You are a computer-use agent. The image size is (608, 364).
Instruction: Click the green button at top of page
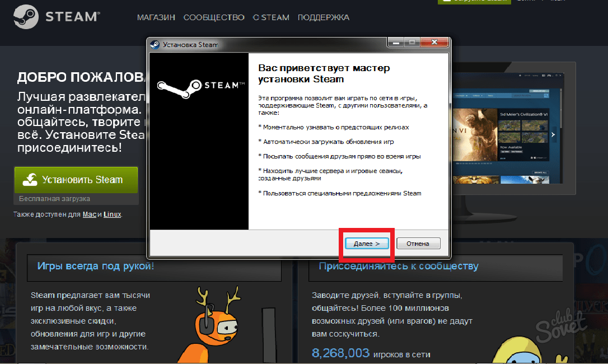click(473, 2)
